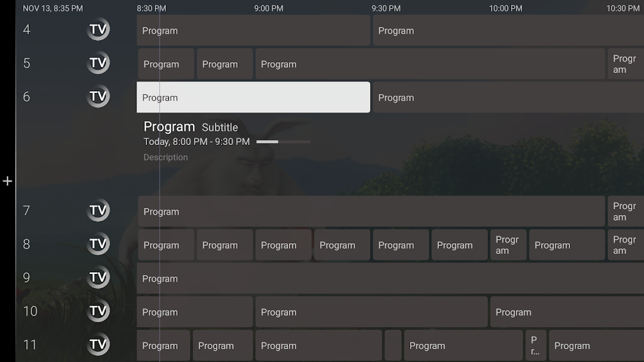
Task: Click the channel 10 TV logo icon
Action: click(98, 311)
